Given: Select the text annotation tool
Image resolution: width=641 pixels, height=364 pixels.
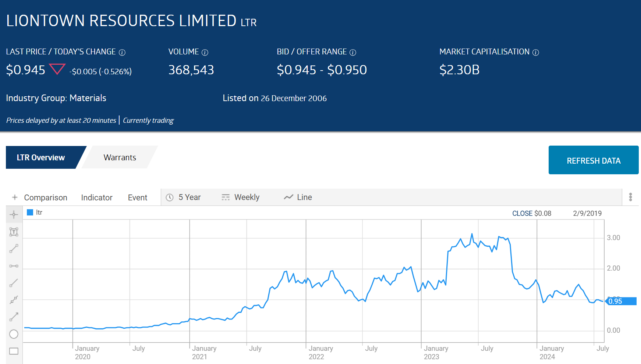Looking at the screenshot, I should (x=14, y=232).
